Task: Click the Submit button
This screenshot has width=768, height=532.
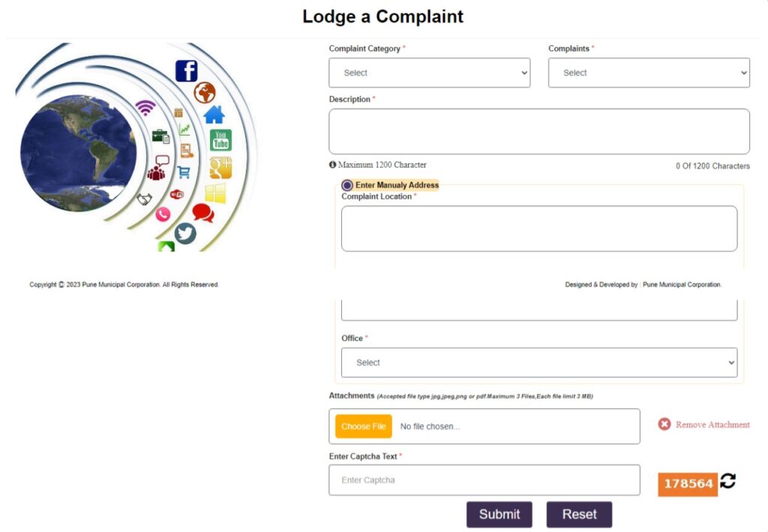Action: 499,514
